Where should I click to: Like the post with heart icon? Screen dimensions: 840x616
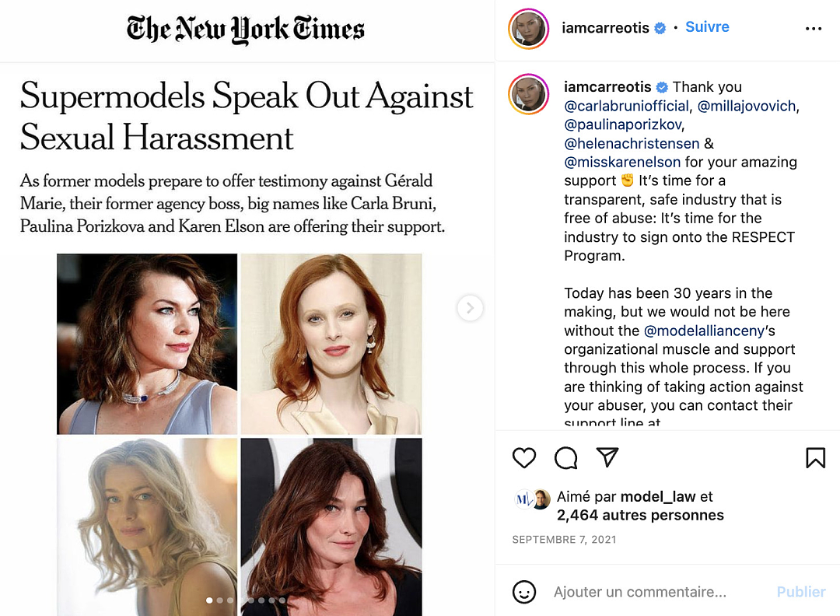click(x=524, y=458)
